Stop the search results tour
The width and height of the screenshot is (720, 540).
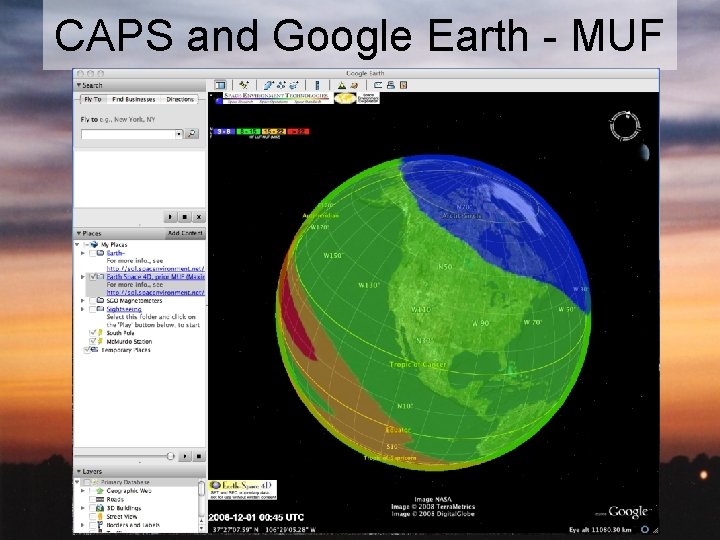click(x=185, y=217)
